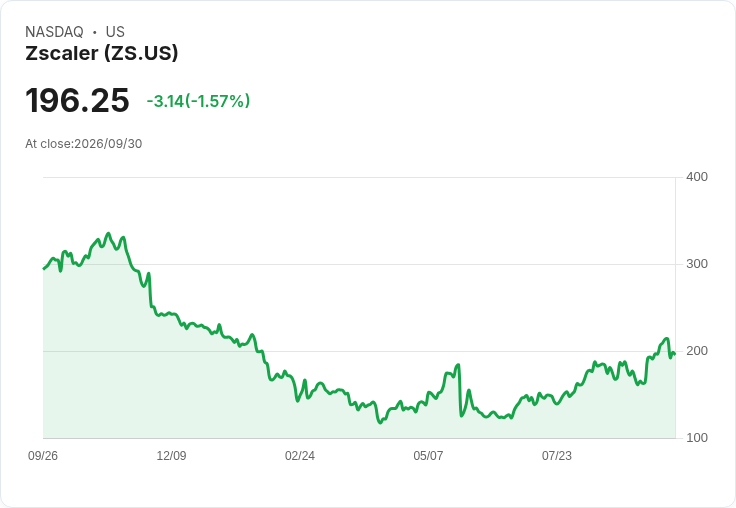Image resolution: width=736 pixels, height=508 pixels.
Task: Click the 05/07 date on x-axis
Action: (x=428, y=455)
